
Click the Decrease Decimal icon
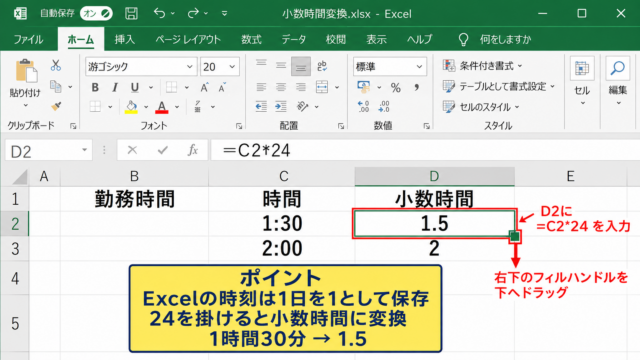pyautogui.click(x=384, y=107)
